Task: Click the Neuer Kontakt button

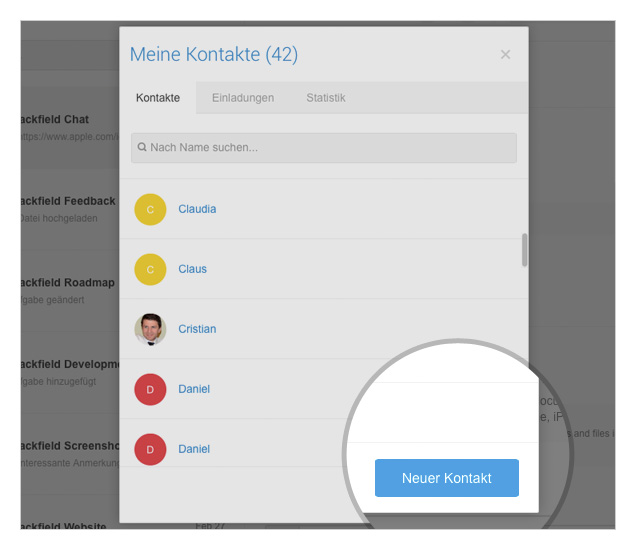Action: tap(447, 478)
